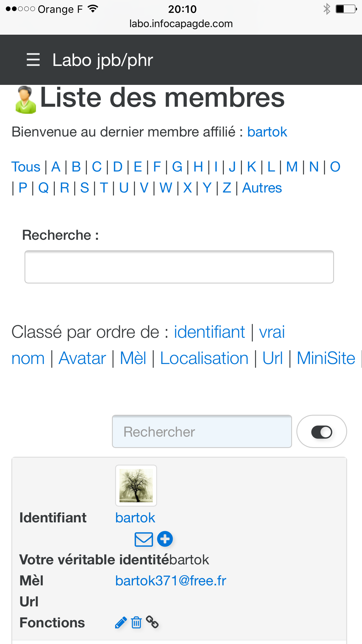Image resolution: width=362 pixels, height=644 pixels.
Task: Show members under Autres
Action: [x=262, y=188]
